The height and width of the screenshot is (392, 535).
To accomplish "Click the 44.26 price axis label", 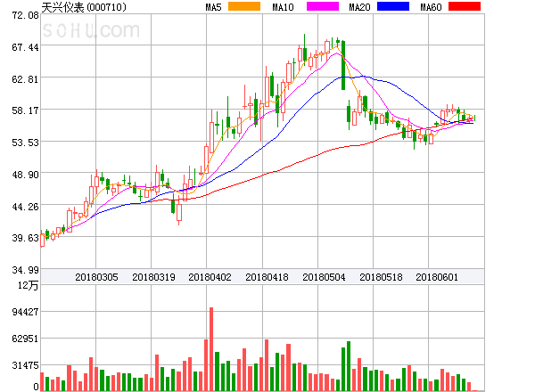I will click(25, 207).
